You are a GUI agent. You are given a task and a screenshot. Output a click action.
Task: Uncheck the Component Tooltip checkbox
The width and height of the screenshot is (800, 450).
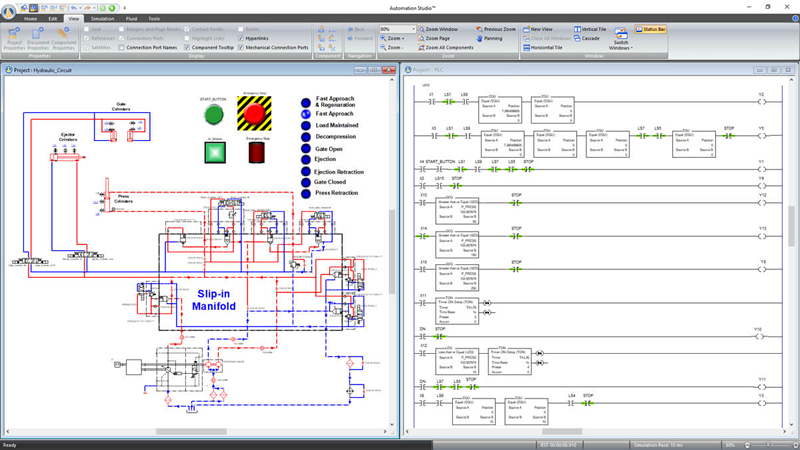pos(187,47)
